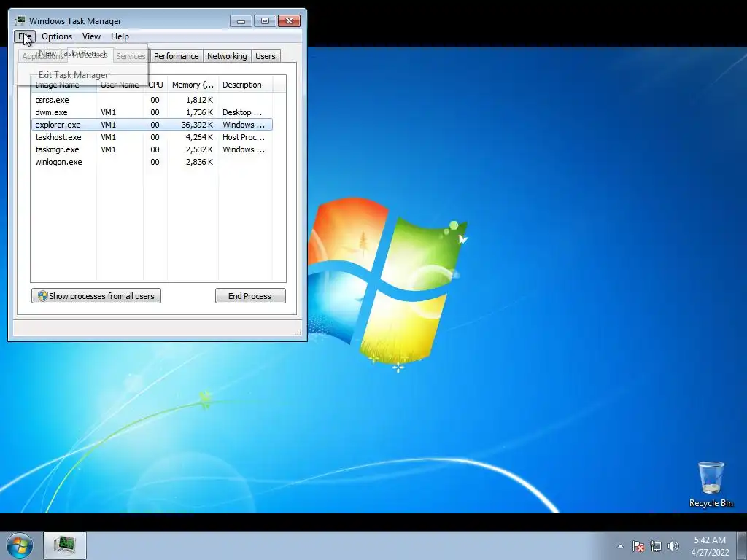
Task: Click the 36,392 K memory value
Action: (197, 125)
